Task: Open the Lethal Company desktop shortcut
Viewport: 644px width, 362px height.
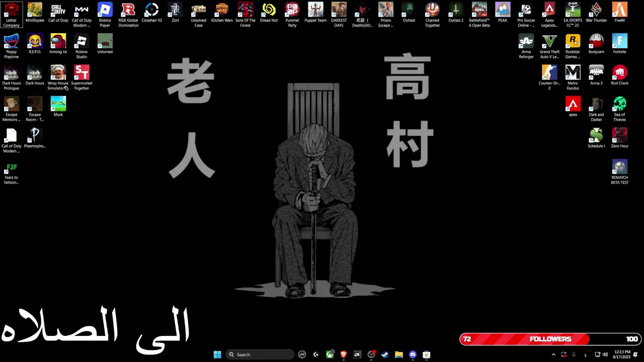Action: [x=11, y=15]
